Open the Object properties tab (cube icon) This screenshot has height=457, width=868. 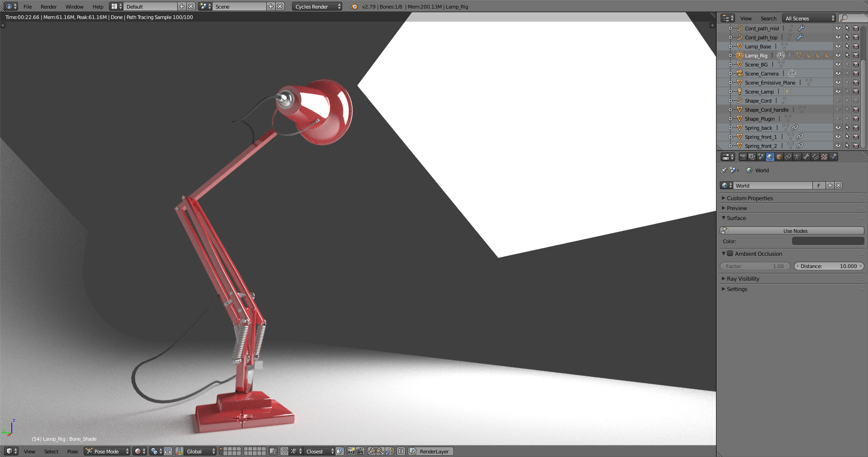779,157
